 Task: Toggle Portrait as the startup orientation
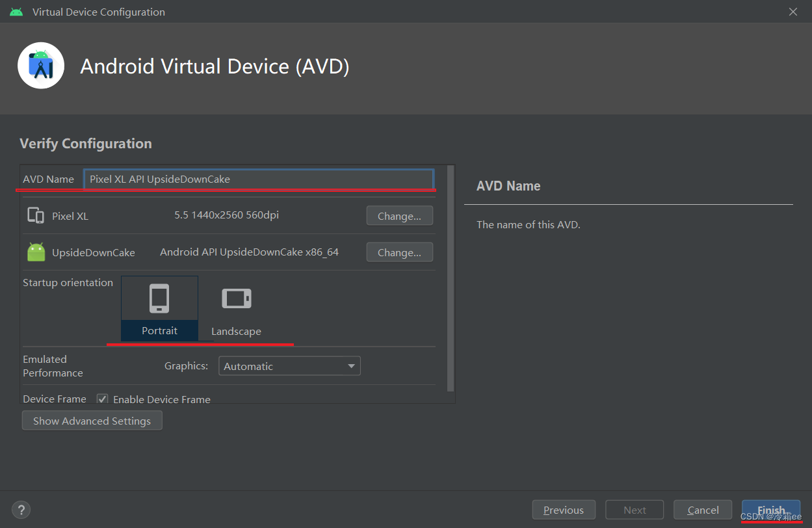tap(159, 309)
